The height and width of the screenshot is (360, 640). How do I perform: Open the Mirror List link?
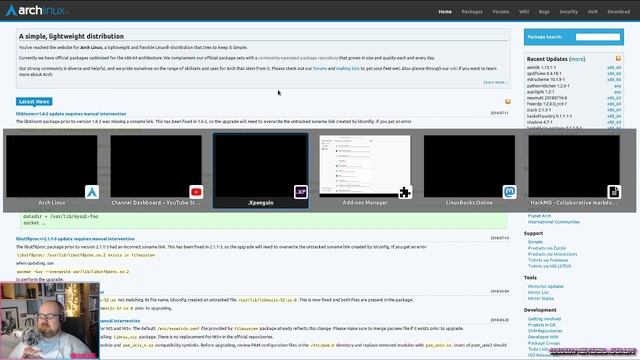click(538, 293)
